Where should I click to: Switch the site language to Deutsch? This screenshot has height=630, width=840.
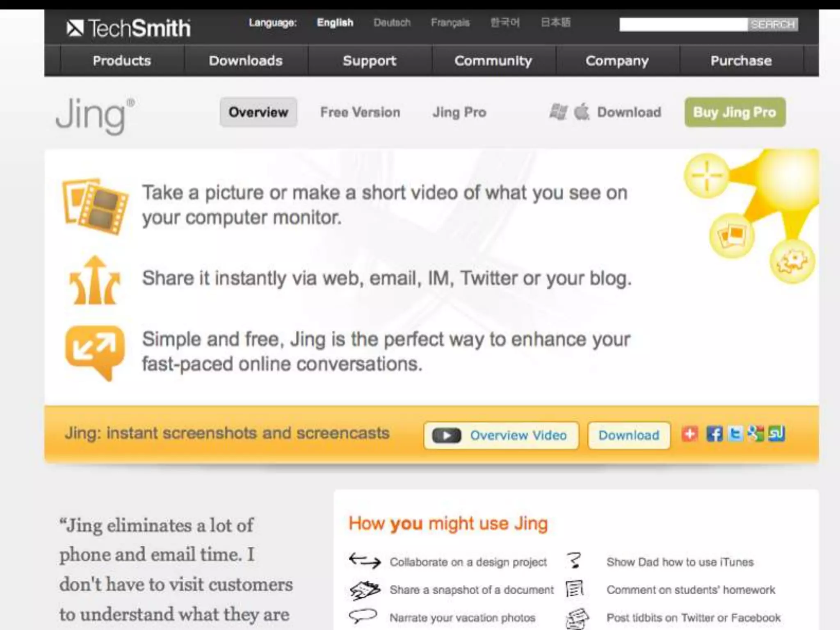pos(392,23)
